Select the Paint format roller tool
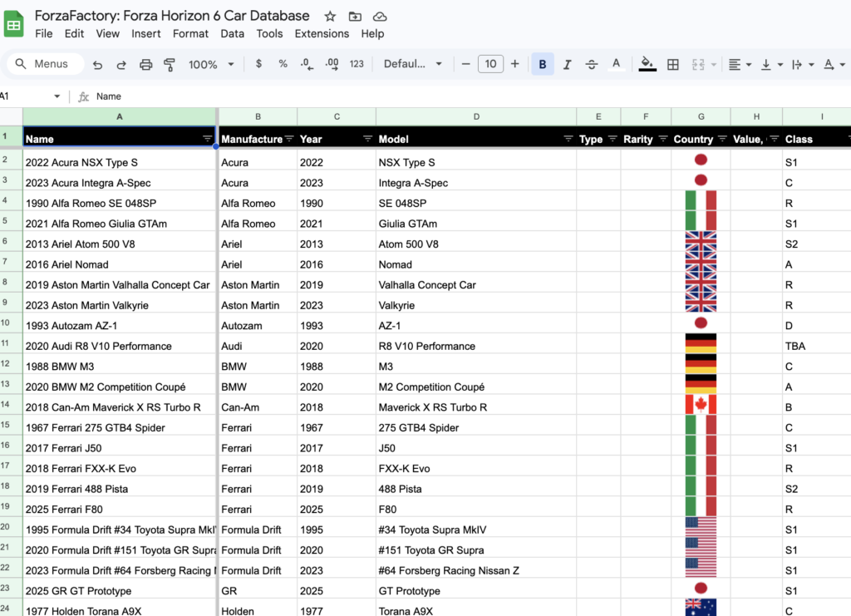Screen dimensions: 851x616 tap(170, 65)
